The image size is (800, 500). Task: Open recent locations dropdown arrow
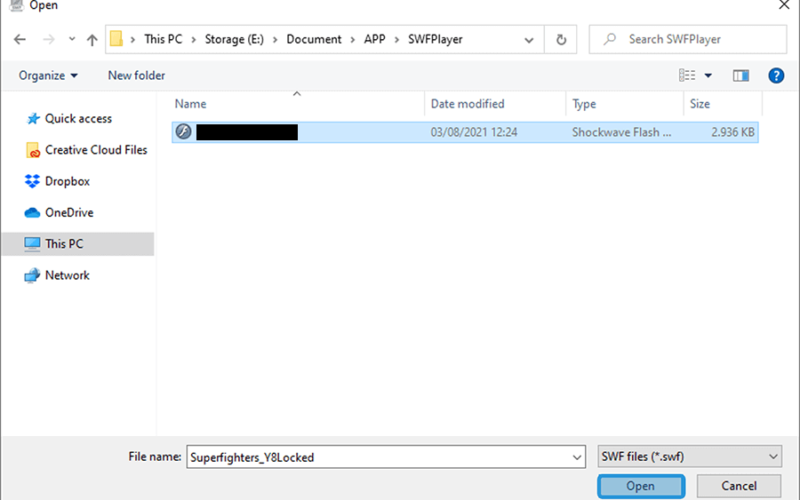tap(72, 39)
